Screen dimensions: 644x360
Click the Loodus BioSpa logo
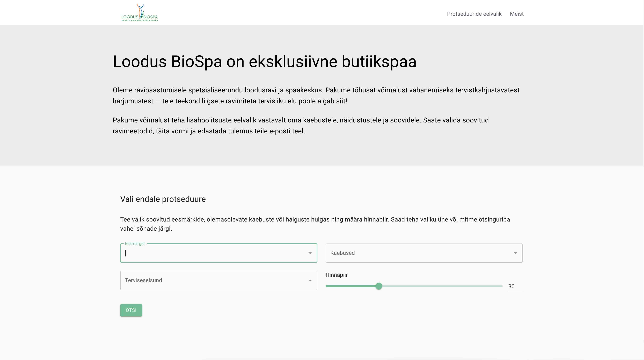[139, 12]
